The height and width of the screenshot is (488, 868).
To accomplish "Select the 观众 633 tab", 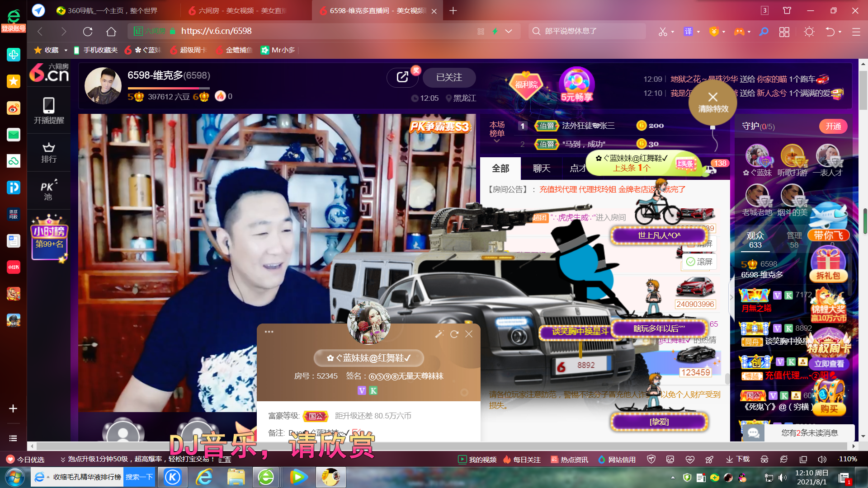I will point(755,240).
